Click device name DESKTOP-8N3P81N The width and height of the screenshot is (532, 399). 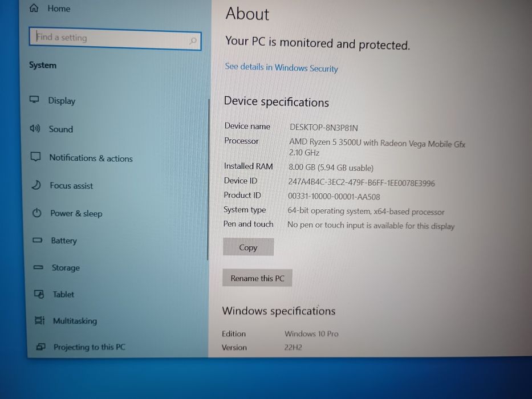point(324,128)
